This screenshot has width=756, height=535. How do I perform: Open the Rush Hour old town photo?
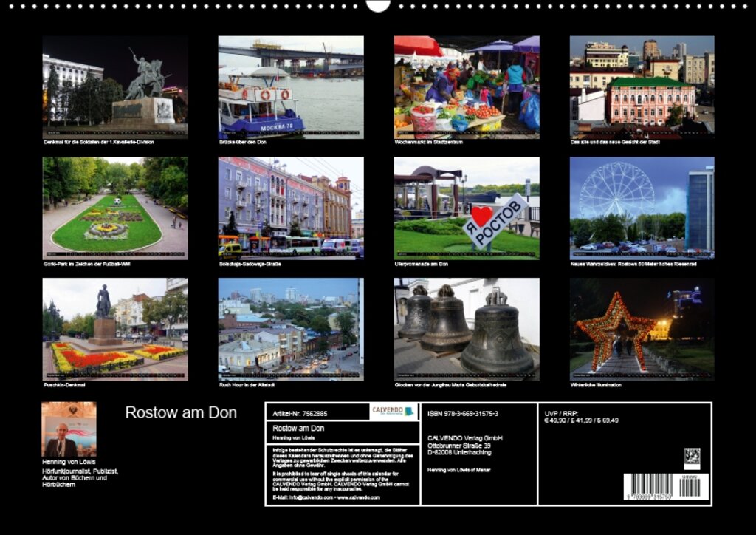coord(291,329)
